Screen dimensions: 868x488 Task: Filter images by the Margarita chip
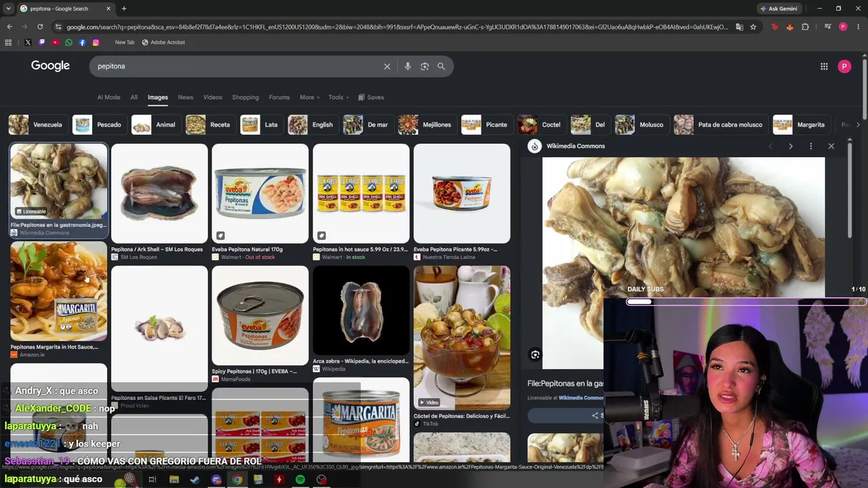[x=800, y=125]
